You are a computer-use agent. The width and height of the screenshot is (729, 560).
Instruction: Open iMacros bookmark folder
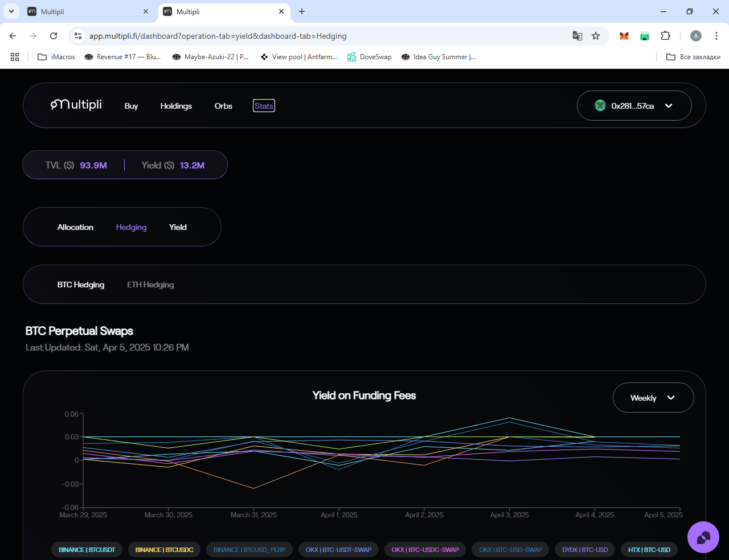[56, 57]
